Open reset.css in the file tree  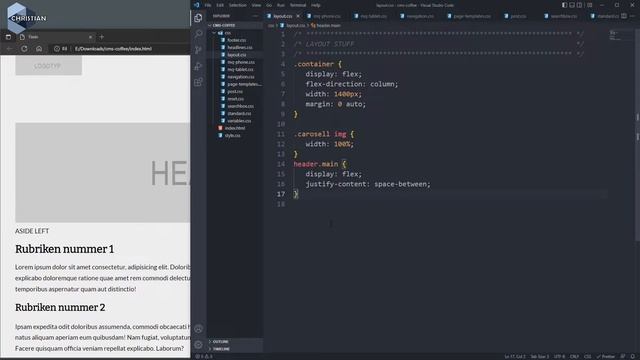[x=235, y=99]
